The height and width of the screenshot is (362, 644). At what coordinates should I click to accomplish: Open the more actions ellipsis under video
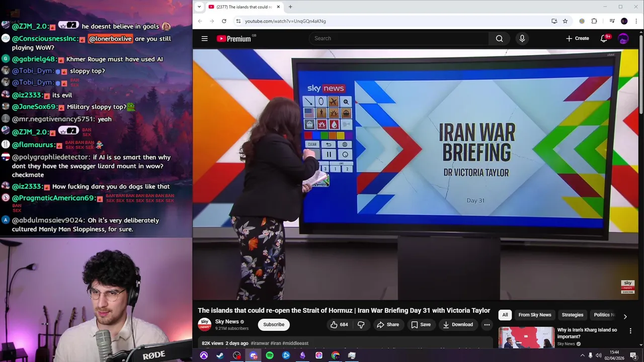487,325
